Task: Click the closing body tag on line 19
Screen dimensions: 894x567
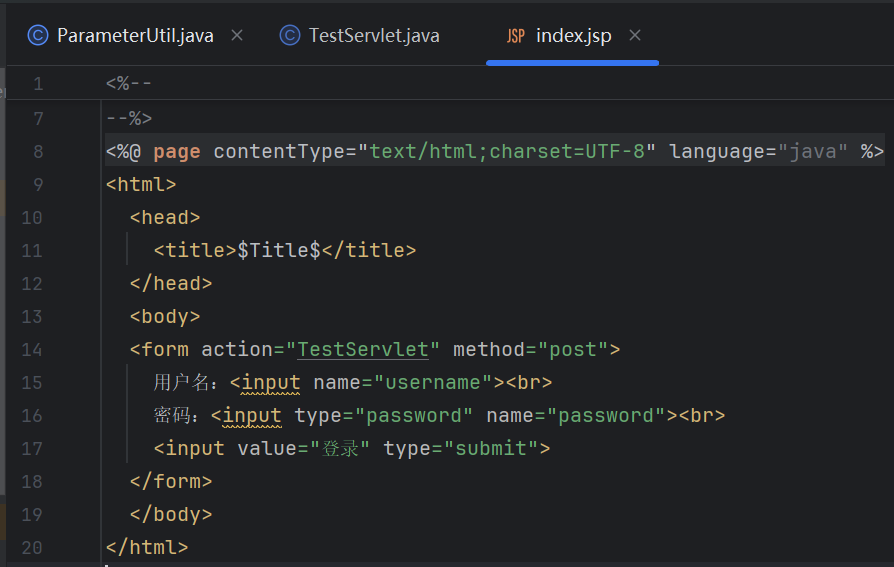Action: pos(171,515)
